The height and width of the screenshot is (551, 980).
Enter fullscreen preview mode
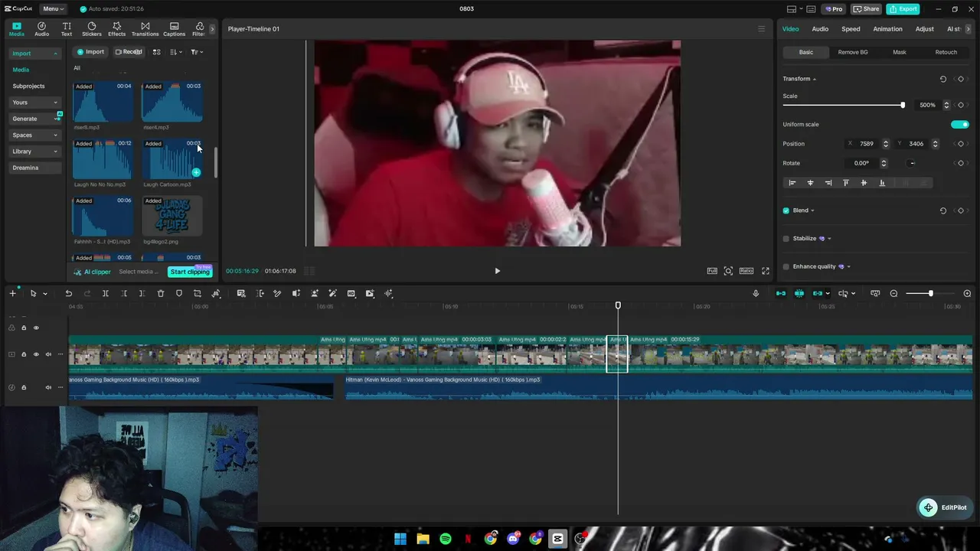[766, 271]
